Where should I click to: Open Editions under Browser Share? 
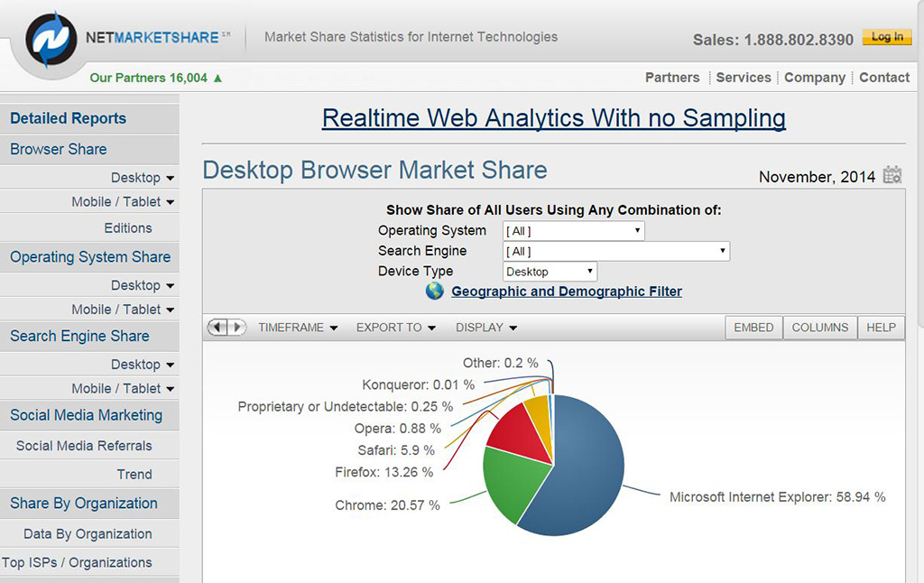tap(128, 228)
